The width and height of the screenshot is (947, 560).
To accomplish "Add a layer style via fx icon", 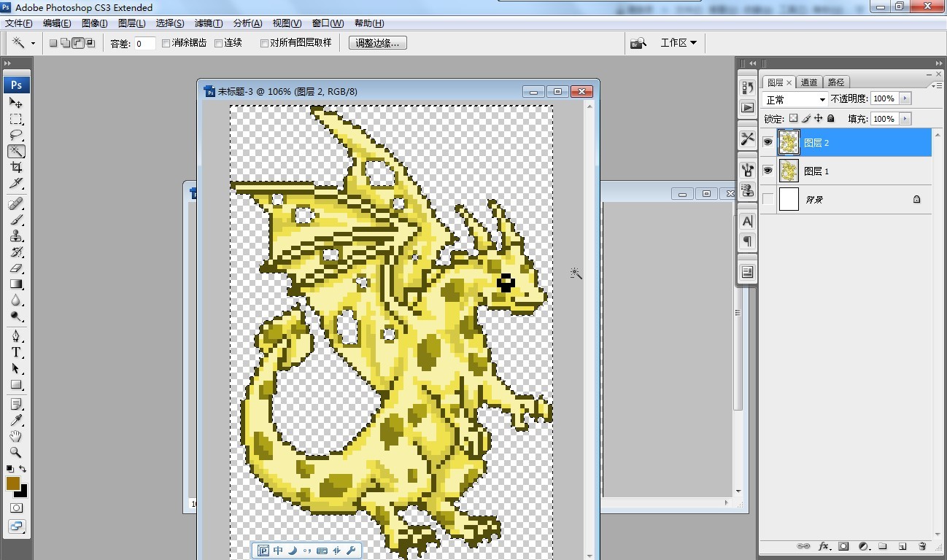I will (824, 545).
